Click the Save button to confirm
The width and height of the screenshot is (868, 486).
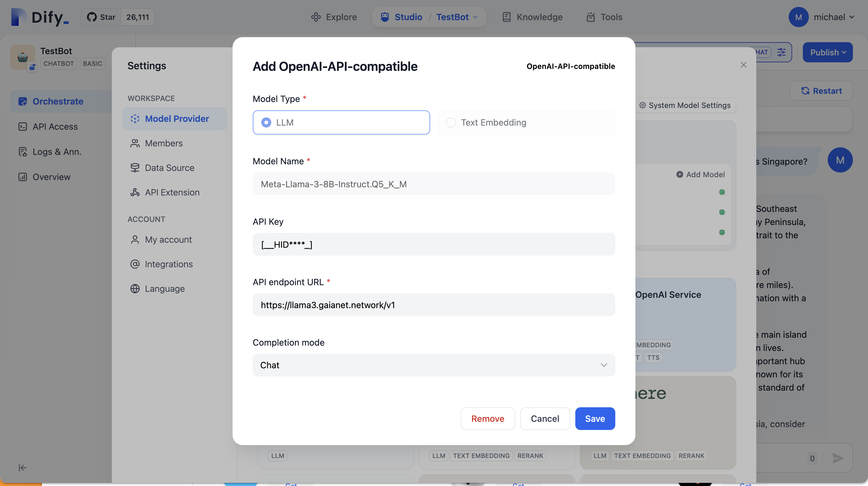[595, 418]
